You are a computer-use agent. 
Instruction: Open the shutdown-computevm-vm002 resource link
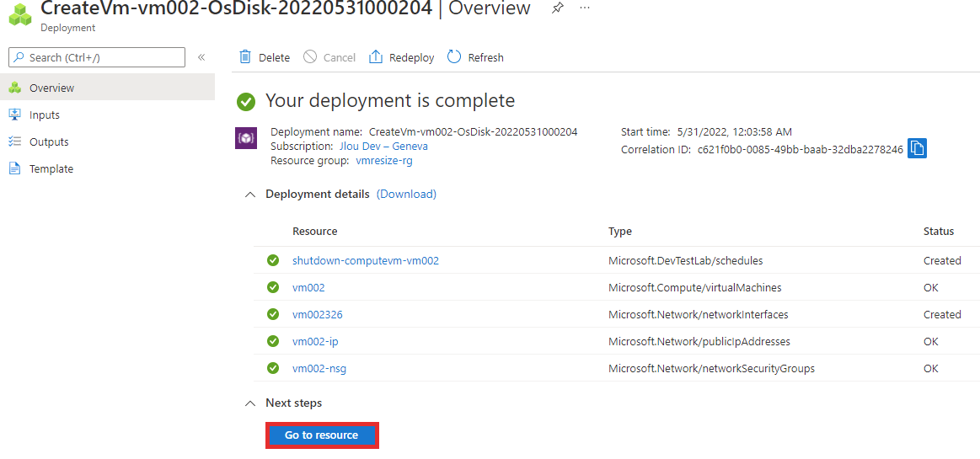366,260
